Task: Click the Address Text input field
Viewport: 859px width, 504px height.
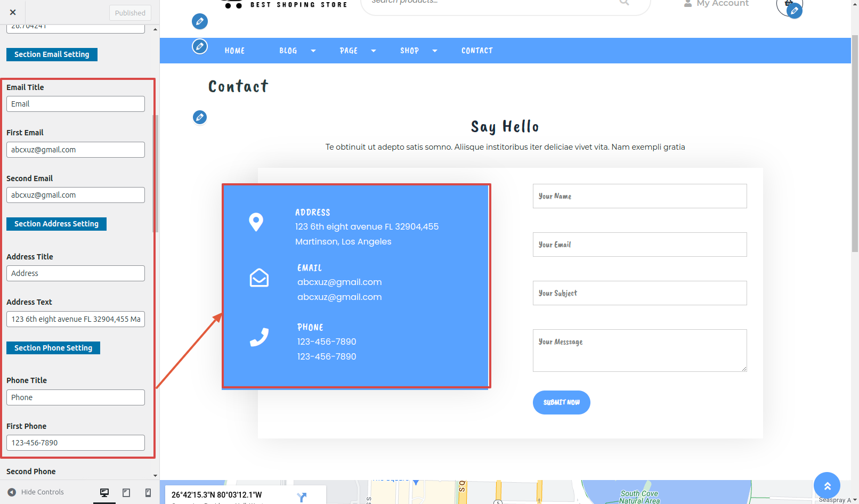Action: (76, 319)
